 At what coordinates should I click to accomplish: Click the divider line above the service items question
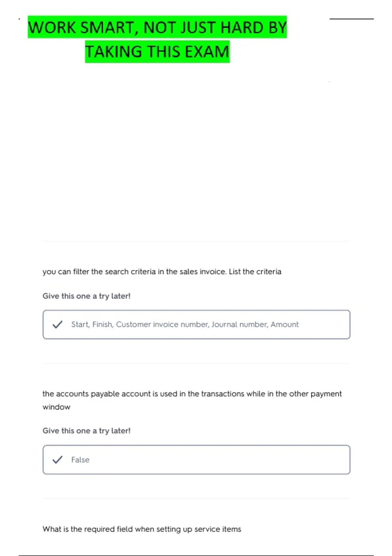pos(196,498)
